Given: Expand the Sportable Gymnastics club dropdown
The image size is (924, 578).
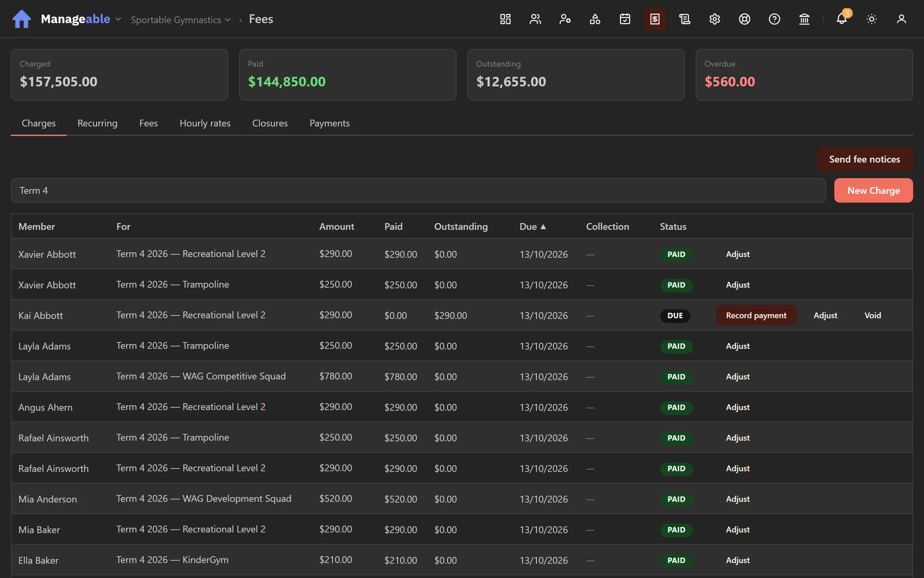Looking at the screenshot, I should coord(181,19).
